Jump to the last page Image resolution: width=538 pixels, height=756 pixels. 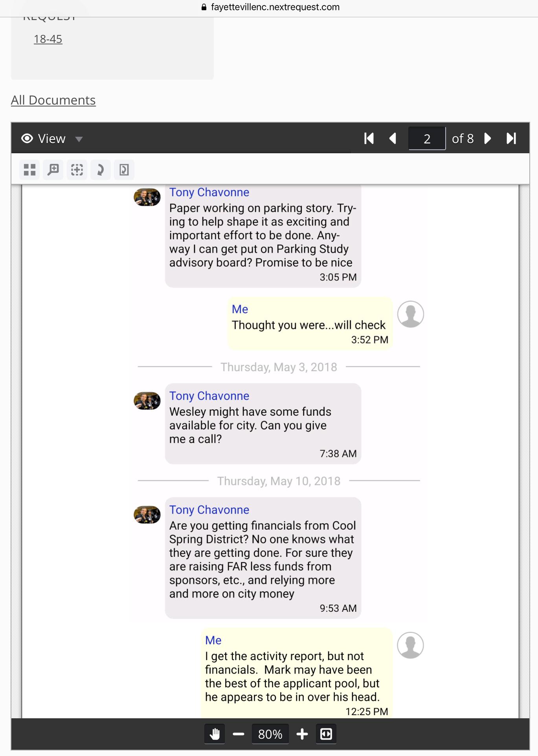click(511, 138)
